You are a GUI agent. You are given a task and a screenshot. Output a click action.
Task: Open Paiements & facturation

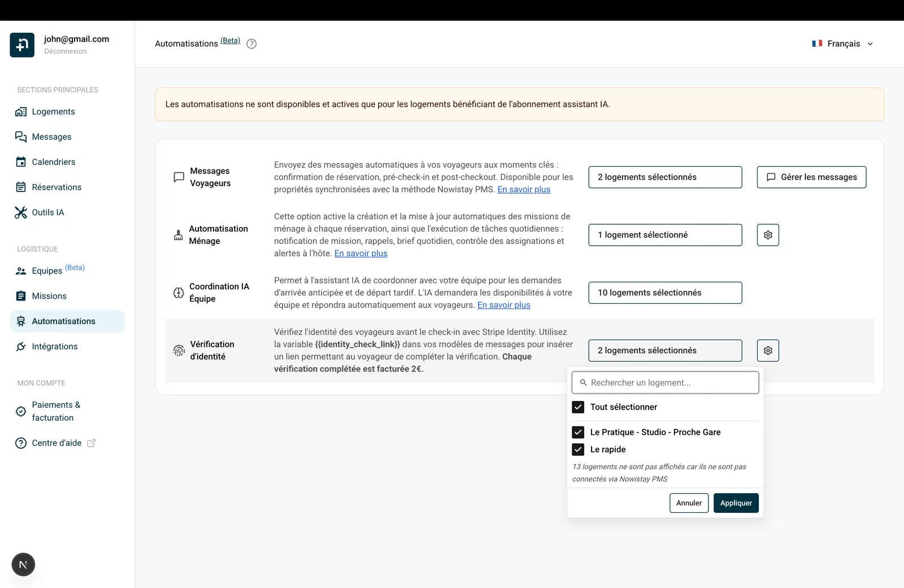[x=67, y=412]
